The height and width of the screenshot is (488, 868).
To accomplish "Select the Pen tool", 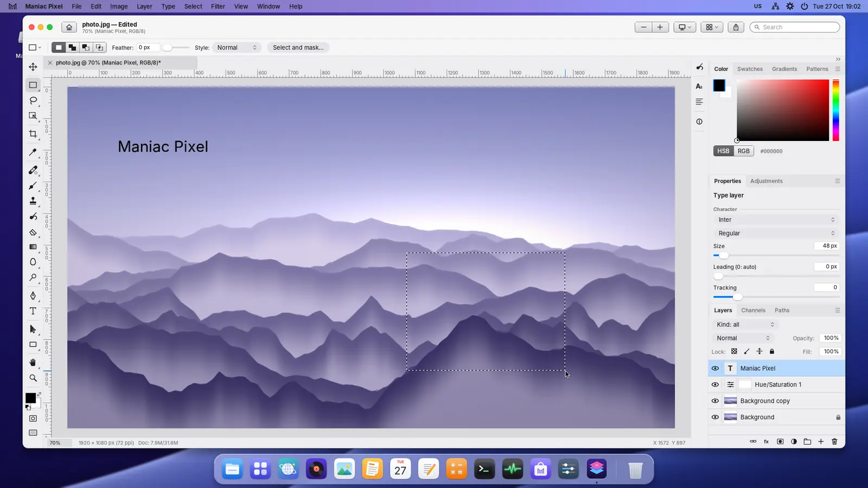I will pos(33,296).
